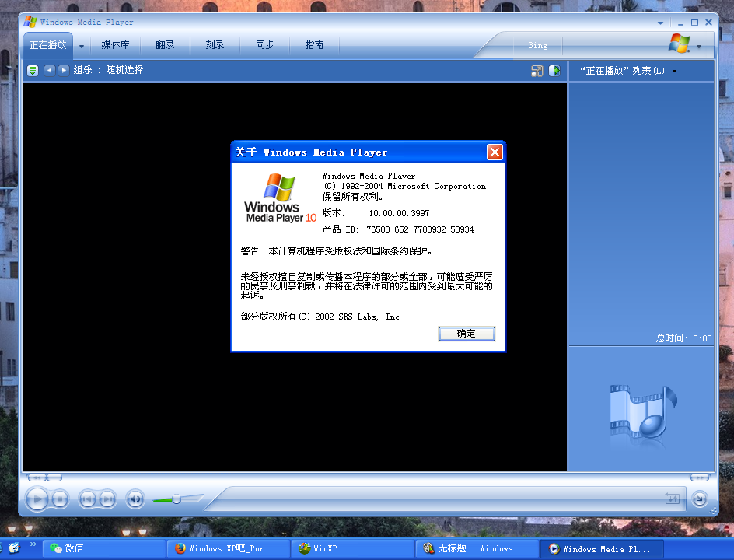Mute the player sound
Screen dimensions: 734x560
point(135,499)
